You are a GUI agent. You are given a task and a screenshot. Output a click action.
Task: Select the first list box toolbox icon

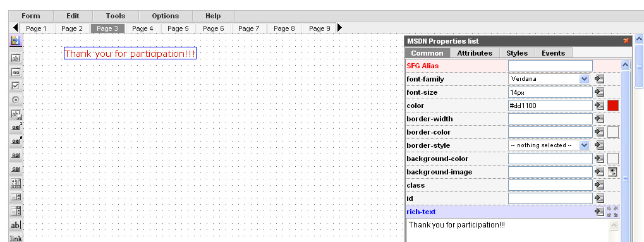click(16, 197)
